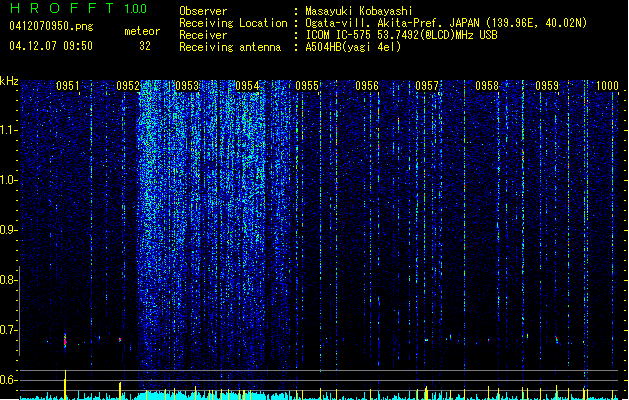Click the 0952 time marker
Viewport: 629px width, 400px height.
(x=128, y=86)
